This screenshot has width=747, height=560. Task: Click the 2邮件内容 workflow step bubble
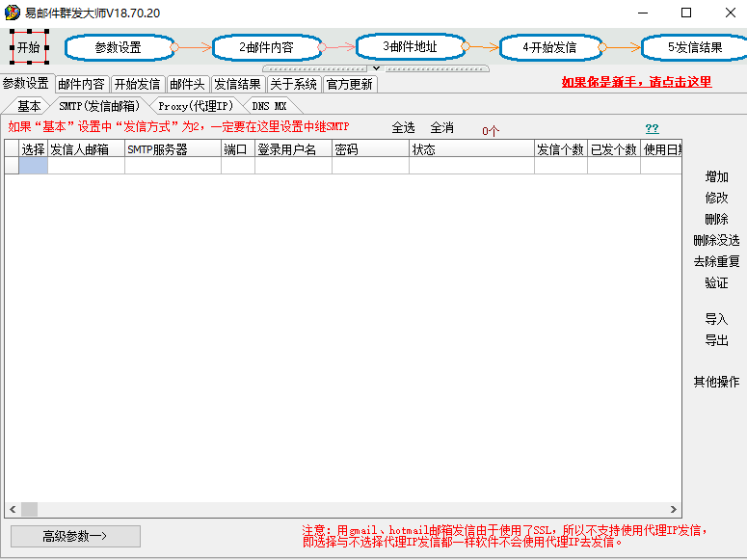267,46
